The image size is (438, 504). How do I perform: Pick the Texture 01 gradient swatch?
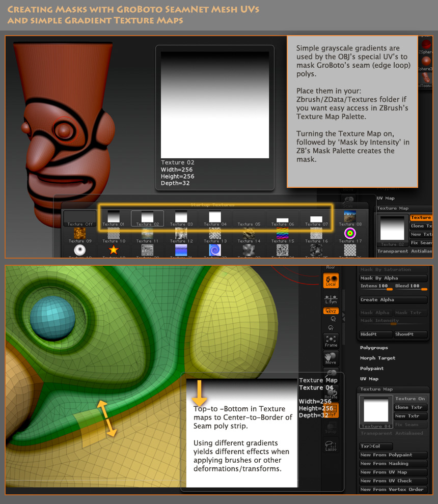click(x=113, y=218)
